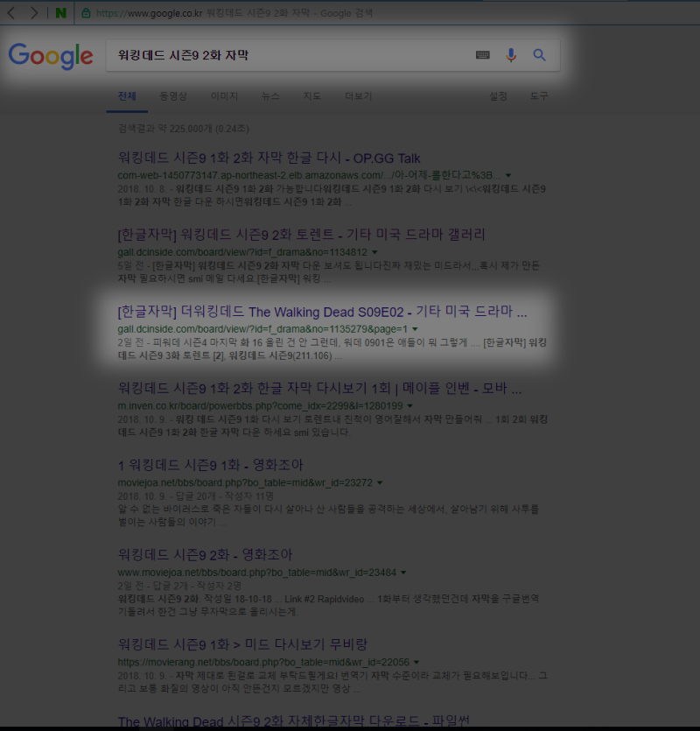Open '1 워킹데드 시즌9 1화 - 영화조아' result
700x731 pixels.
pos(210,465)
